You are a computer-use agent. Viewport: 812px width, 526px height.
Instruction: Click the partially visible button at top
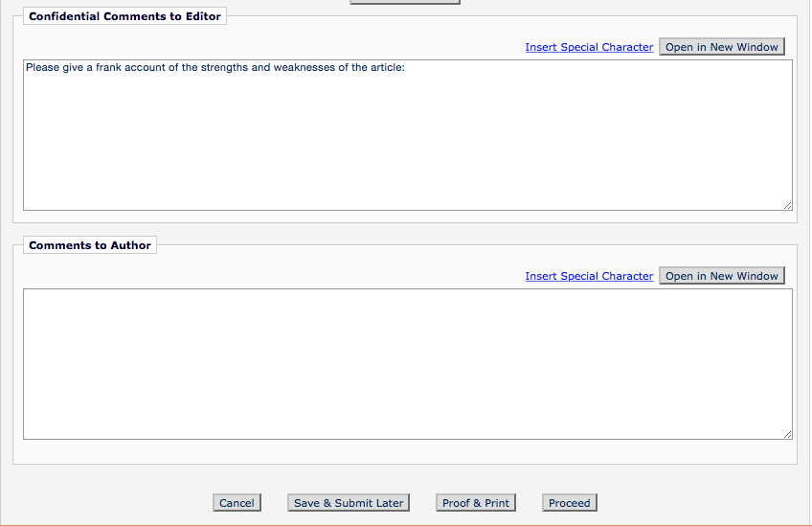click(x=405, y=2)
